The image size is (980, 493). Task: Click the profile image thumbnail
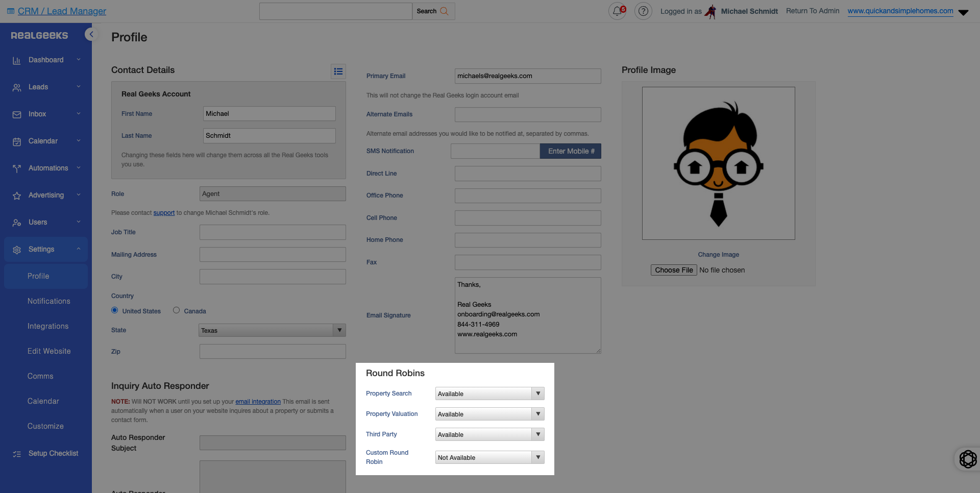718,163
